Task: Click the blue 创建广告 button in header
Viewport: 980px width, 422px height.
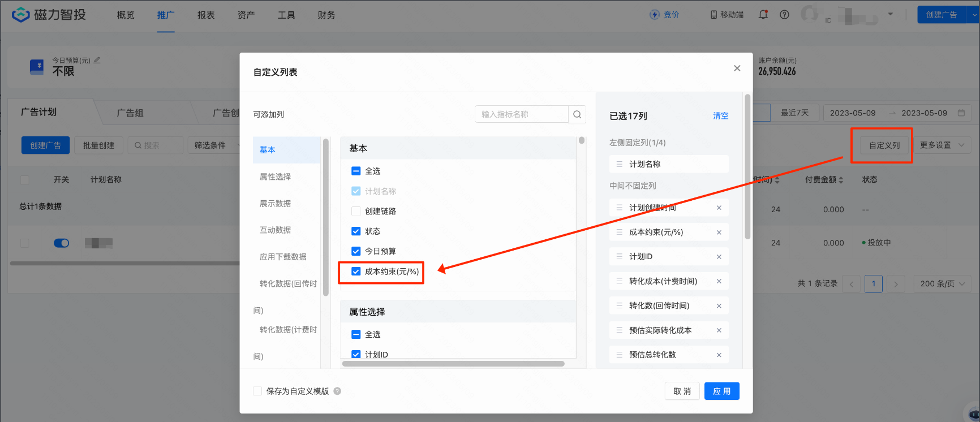Action: click(x=942, y=15)
